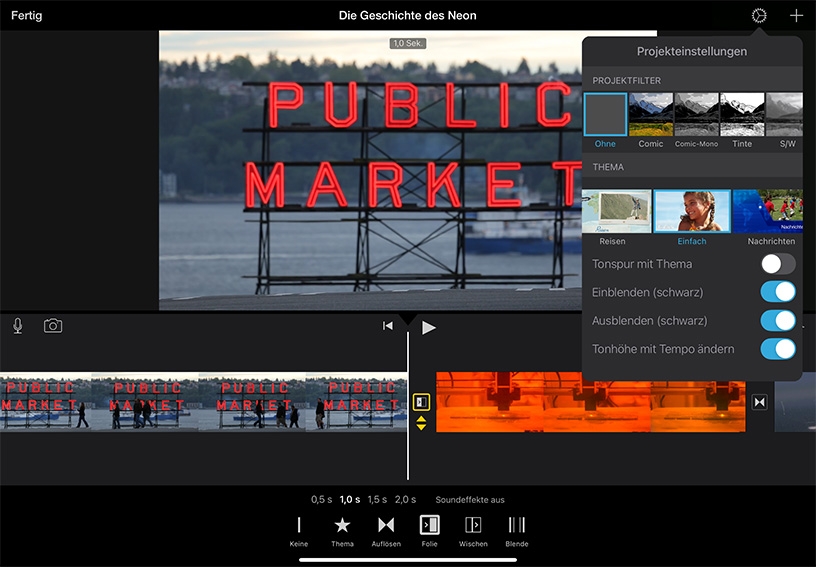This screenshot has width=816, height=567.
Task: Choose Blende fade transition
Action: (x=517, y=532)
